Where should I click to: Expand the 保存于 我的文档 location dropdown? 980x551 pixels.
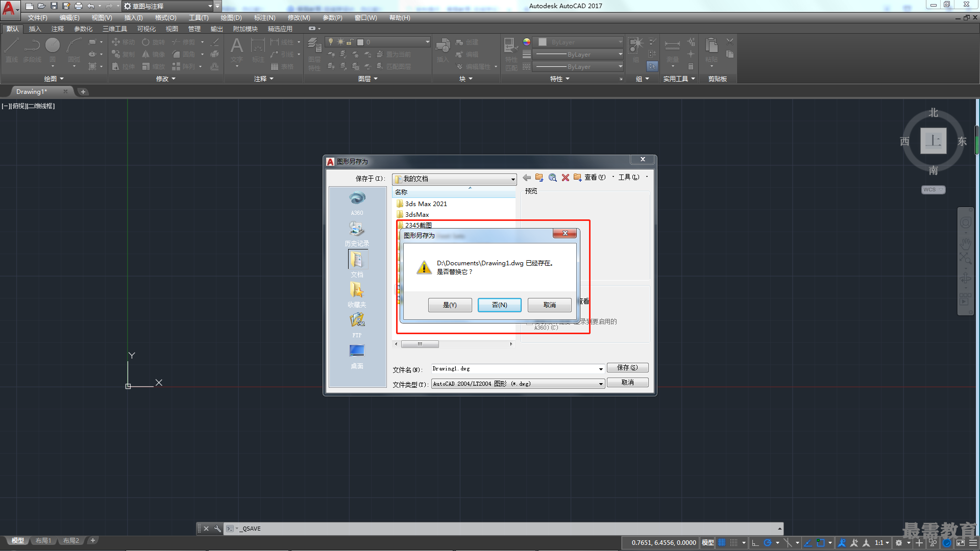pyautogui.click(x=513, y=179)
